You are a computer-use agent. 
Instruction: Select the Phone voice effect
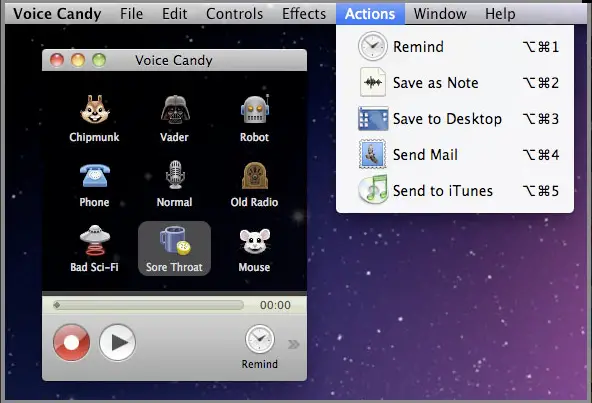pyautogui.click(x=94, y=184)
